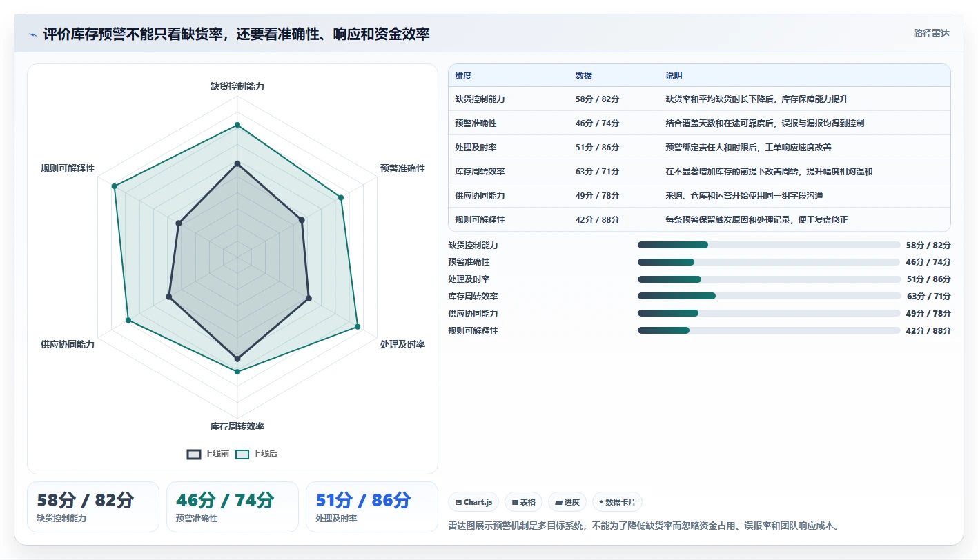This screenshot has width=978, height=560.
Task: Click the radar axis label 供应协同能力
Action: point(68,344)
